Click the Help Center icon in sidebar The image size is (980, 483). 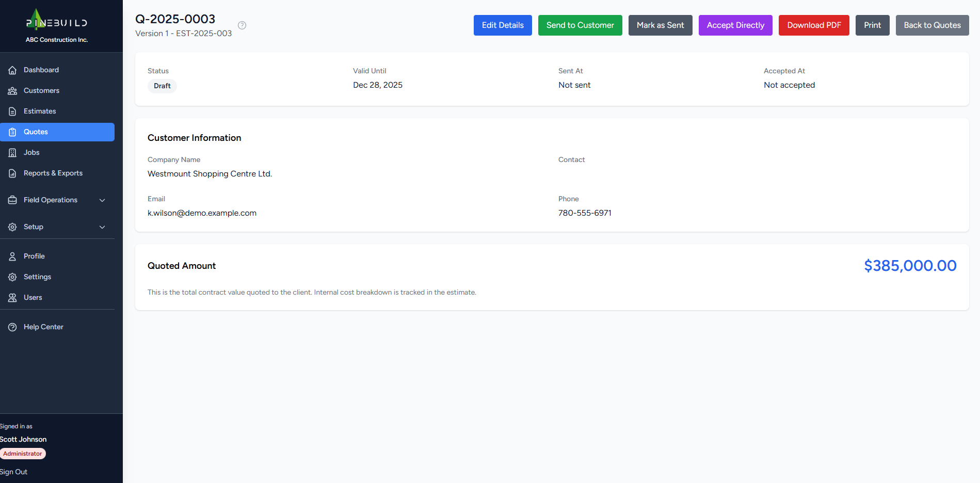pos(12,327)
